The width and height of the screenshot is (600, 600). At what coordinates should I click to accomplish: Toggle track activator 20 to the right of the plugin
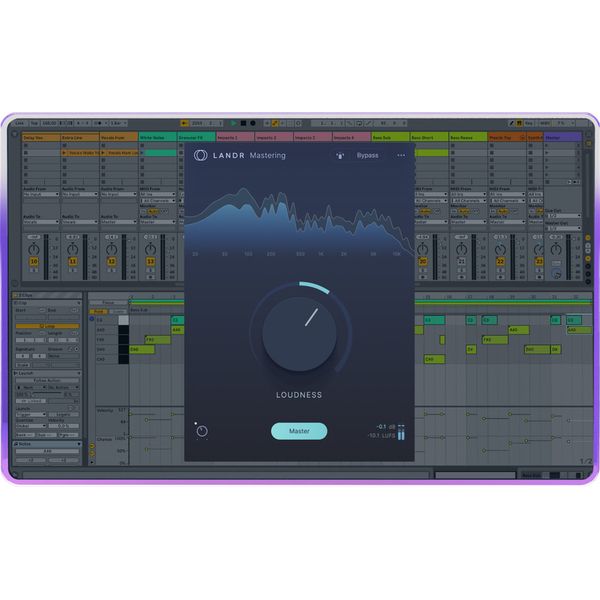click(x=422, y=262)
